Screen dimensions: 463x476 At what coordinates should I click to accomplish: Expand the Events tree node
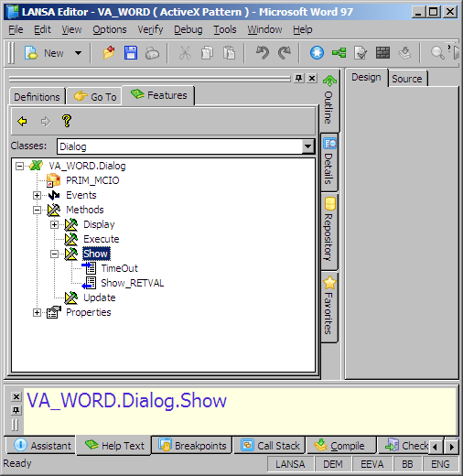pos(37,195)
